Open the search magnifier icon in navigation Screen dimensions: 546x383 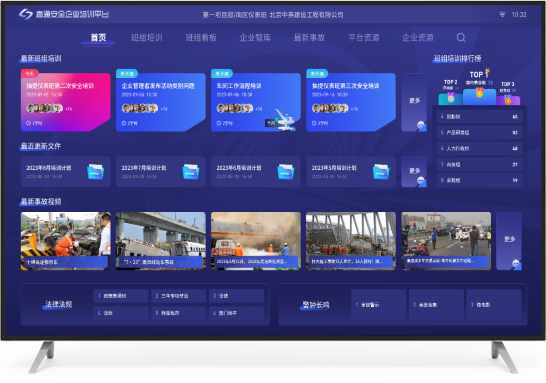click(x=461, y=37)
